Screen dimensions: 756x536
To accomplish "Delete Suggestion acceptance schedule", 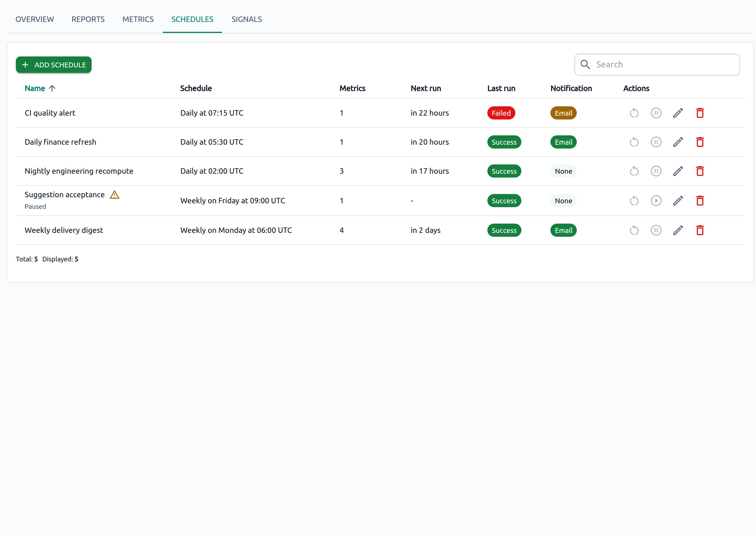I will [x=700, y=201].
